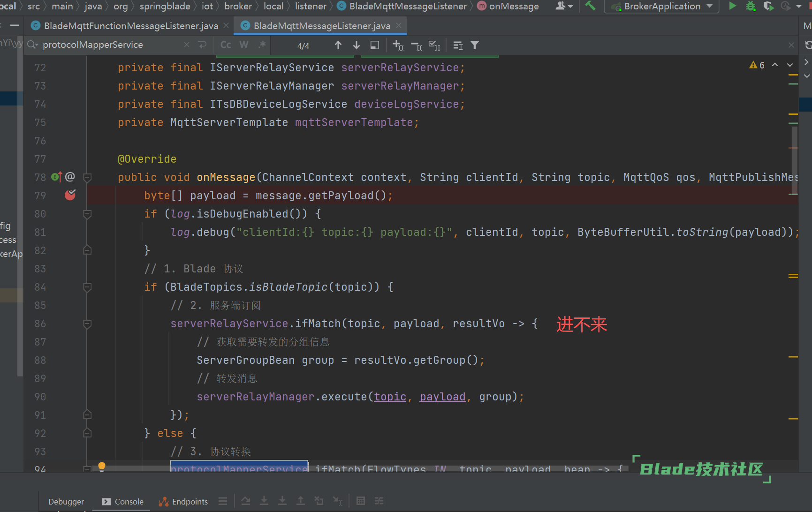The width and height of the screenshot is (812, 512).
Task: Click the debugger threads layout icon
Action: pyautogui.click(x=223, y=501)
